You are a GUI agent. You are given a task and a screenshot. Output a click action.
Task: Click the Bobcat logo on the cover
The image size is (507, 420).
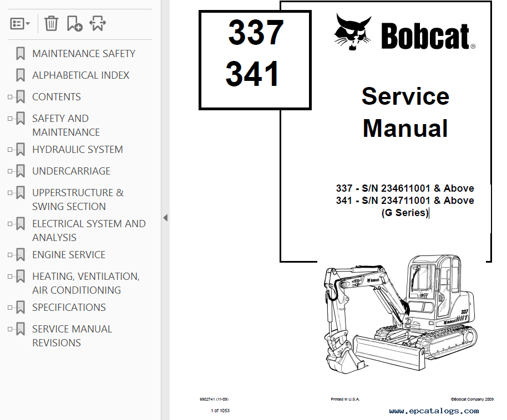(405, 33)
